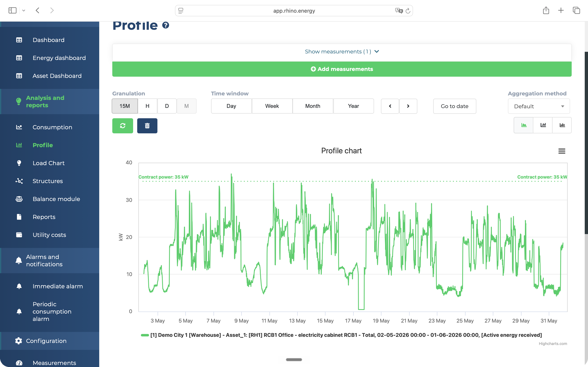Select the area chart view icon
The width and height of the screenshot is (588, 367).
[524, 125]
